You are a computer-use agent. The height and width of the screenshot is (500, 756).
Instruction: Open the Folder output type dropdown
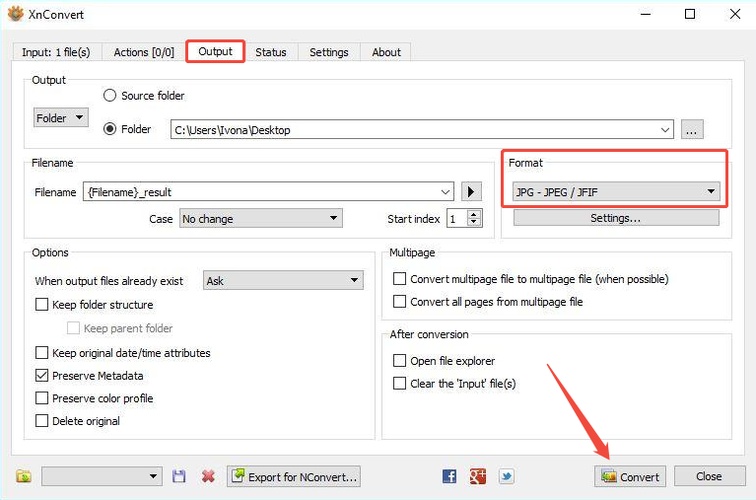coord(61,118)
